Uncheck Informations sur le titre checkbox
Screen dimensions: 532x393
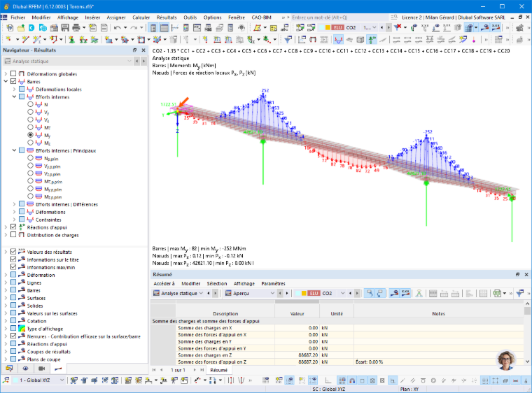(x=13, y=259)
